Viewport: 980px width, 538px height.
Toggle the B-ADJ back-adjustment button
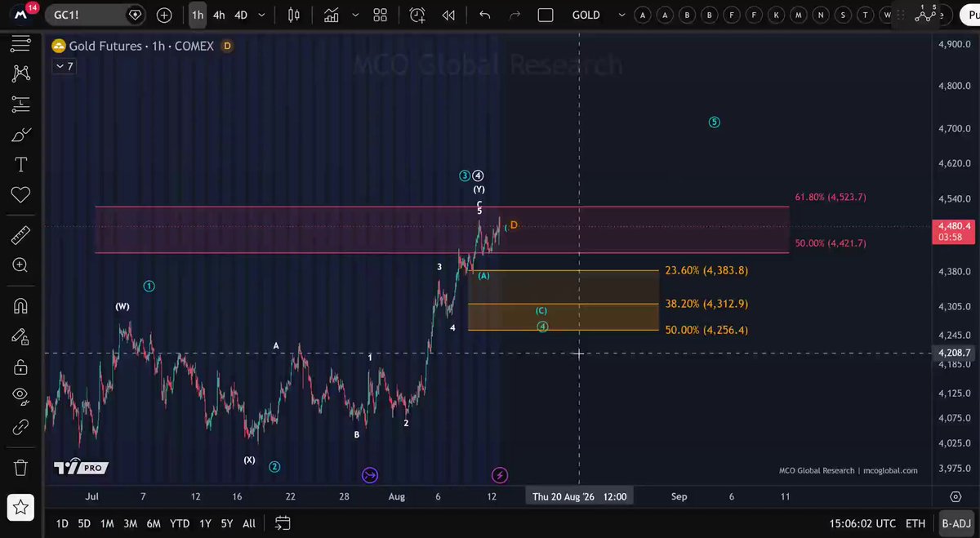tap(955, 523)
